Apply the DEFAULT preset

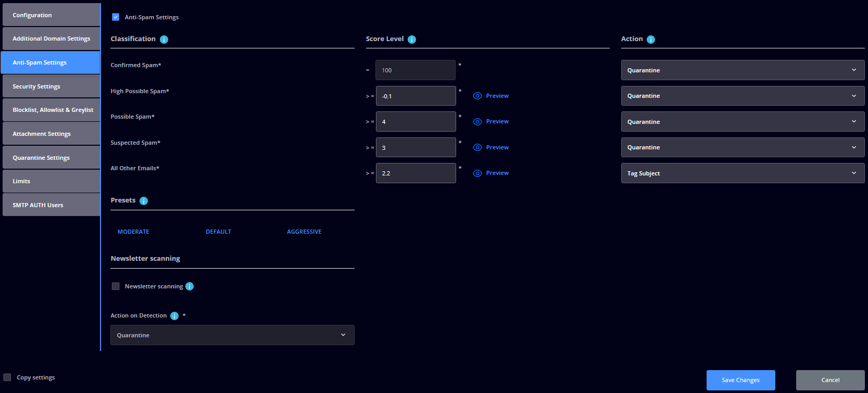click(218, 232)
